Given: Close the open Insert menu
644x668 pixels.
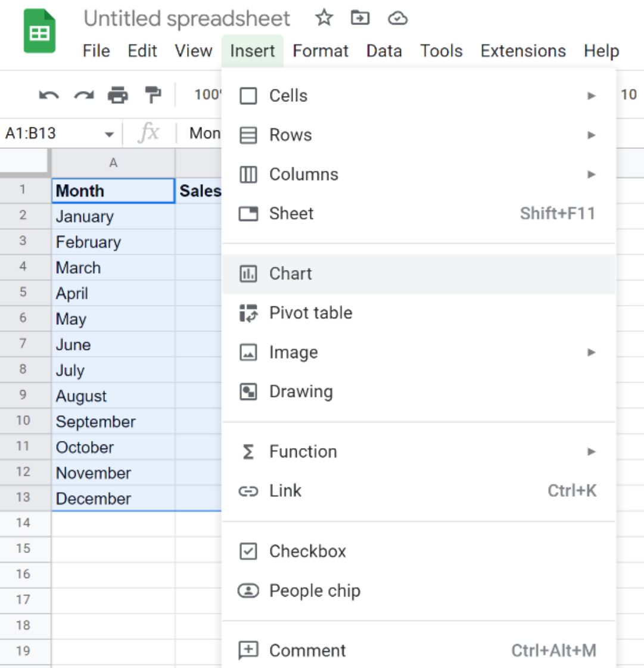Looking at the screenshot, I should click(x=252, y=51).
